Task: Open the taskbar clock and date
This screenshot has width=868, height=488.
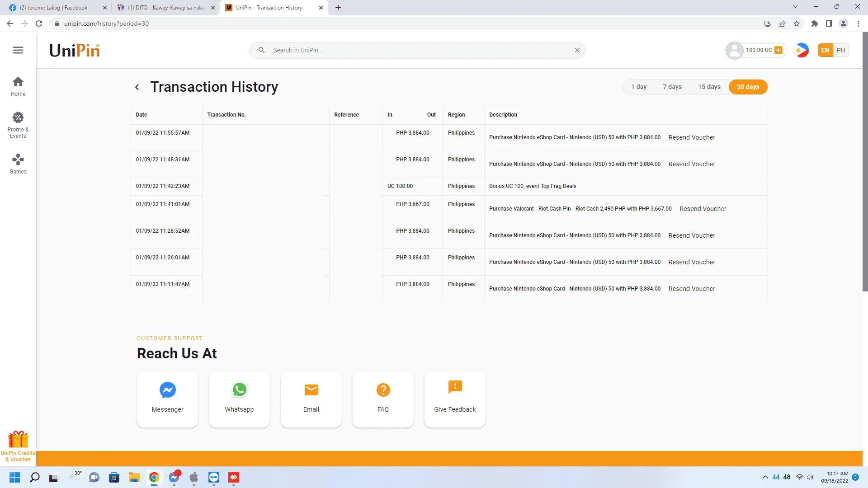Action: tap(835, 477)
